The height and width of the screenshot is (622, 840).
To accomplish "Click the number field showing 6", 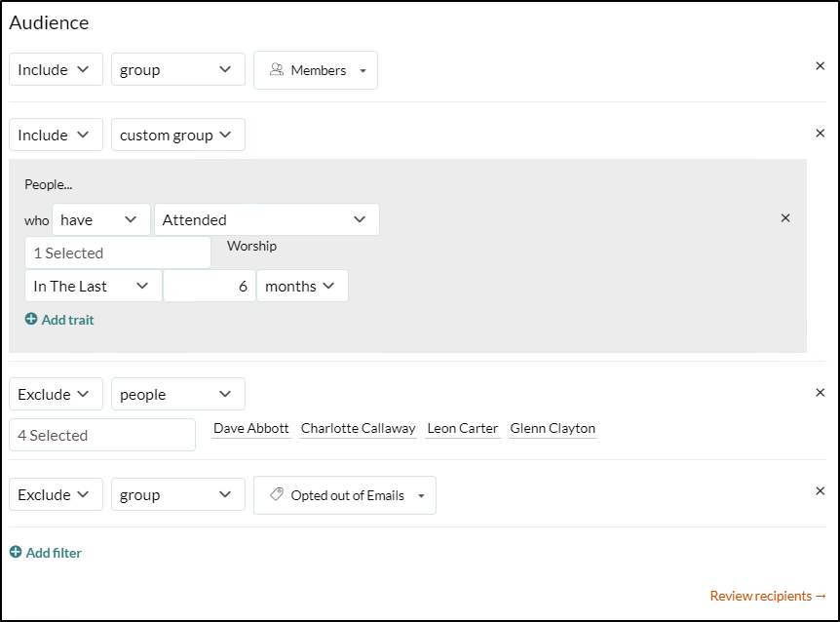I will point(209,286).
